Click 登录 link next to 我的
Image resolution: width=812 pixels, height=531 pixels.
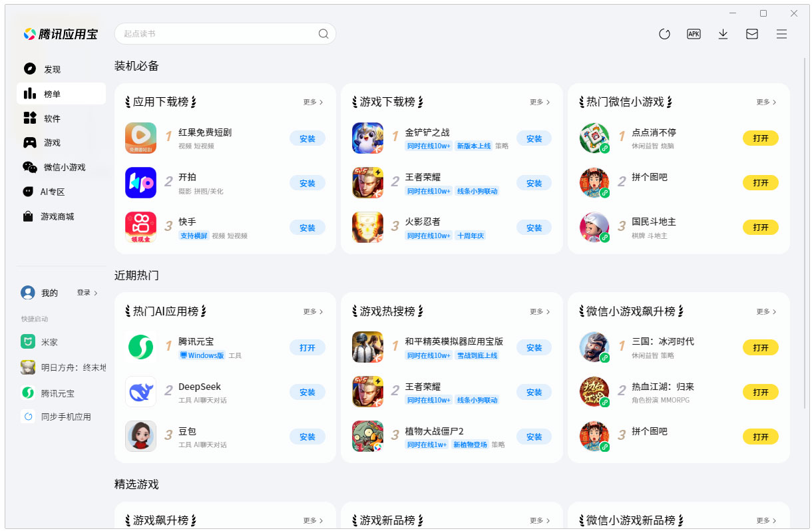[87, 293]
